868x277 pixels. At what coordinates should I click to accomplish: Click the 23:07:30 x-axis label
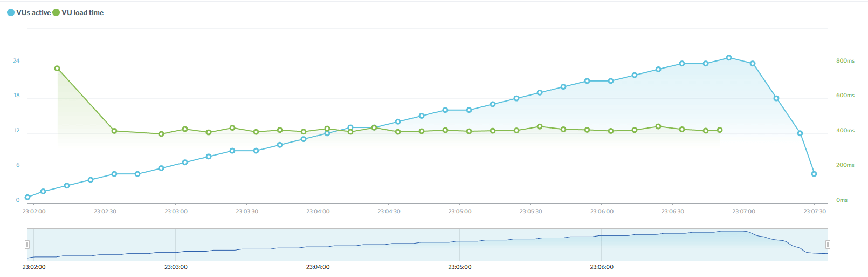tap(815, 211)
